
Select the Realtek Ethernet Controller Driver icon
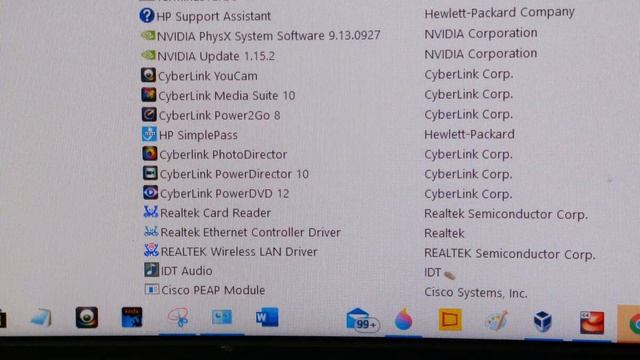151,231
